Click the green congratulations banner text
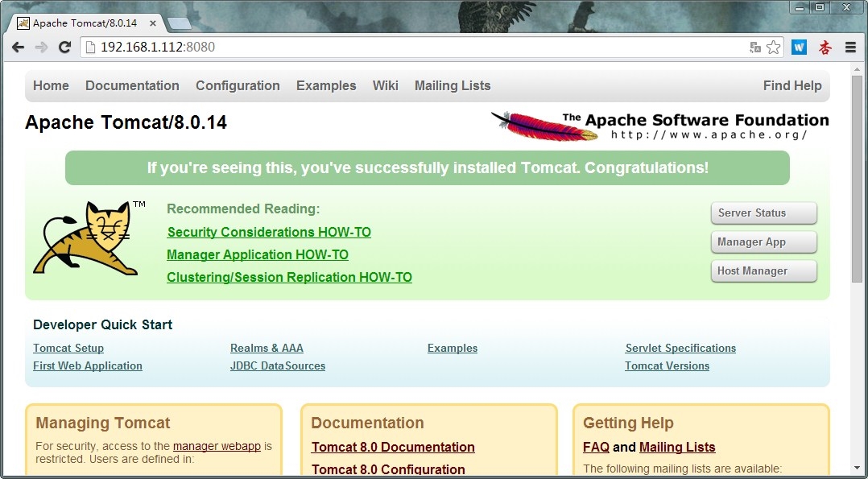This screenshot has width=868, height=479. (x=428, y=167)
